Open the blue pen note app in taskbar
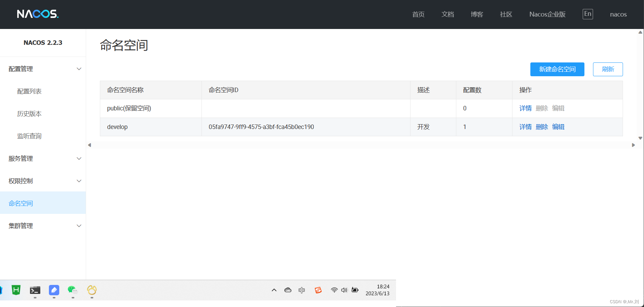644x307 pixels. click(x=54, y=290)
